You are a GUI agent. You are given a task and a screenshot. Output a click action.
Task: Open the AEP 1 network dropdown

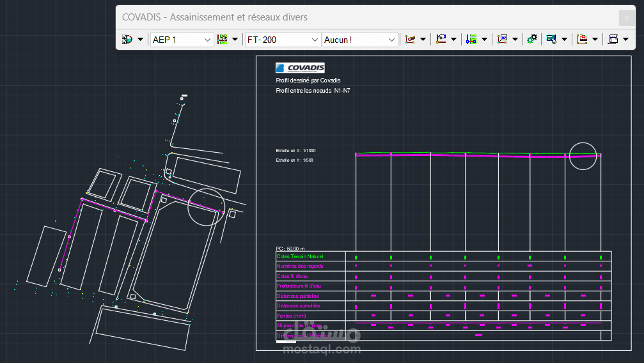182,40
